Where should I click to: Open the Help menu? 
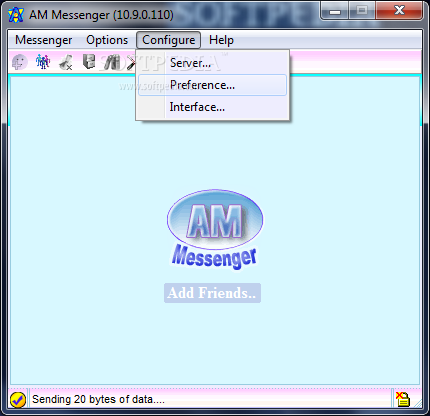click(221, 40)
